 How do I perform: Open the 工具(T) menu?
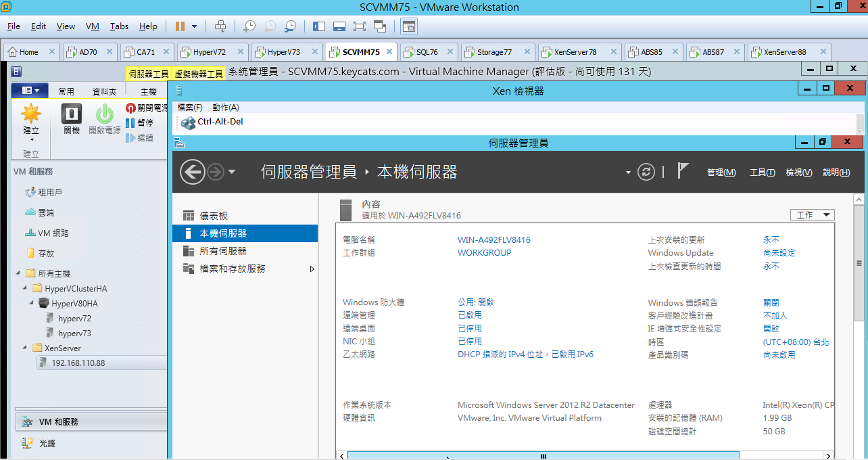[x=763, y=172]
